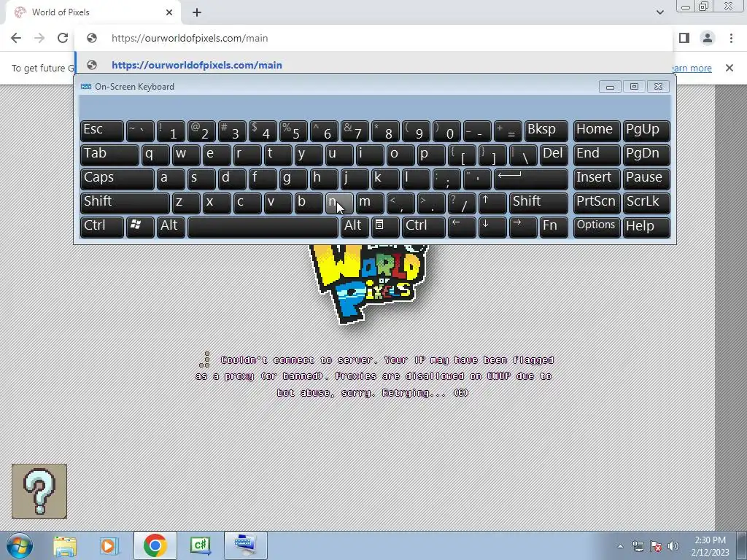Image resolution: width=747 pixels, height=560 pixels.
Task: Click the Del key
Action: (554, 155)
